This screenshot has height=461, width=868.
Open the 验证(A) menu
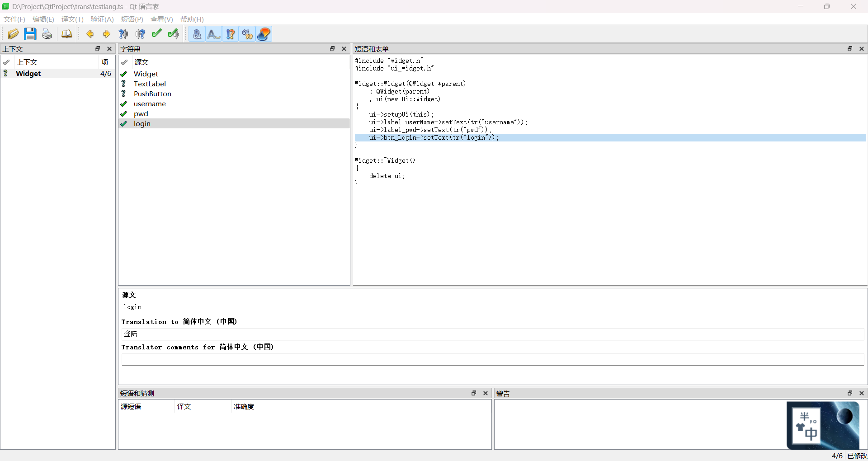tap(102, 19)
